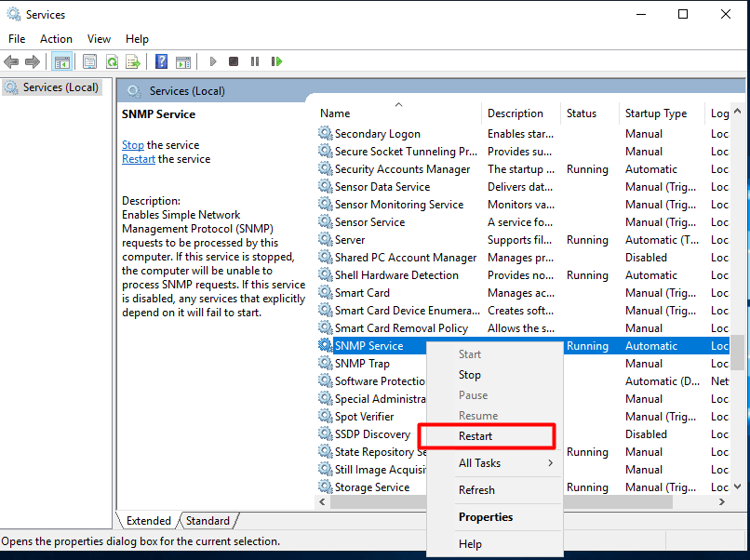Select the State Repository Service row

coord(371,452)
